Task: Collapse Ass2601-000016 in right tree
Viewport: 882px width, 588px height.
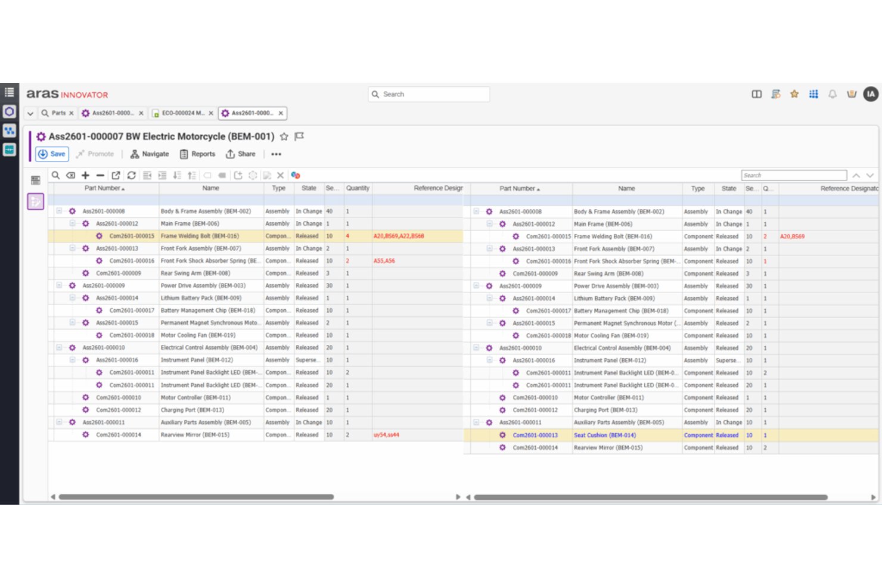Action: (x=489, y=360)
